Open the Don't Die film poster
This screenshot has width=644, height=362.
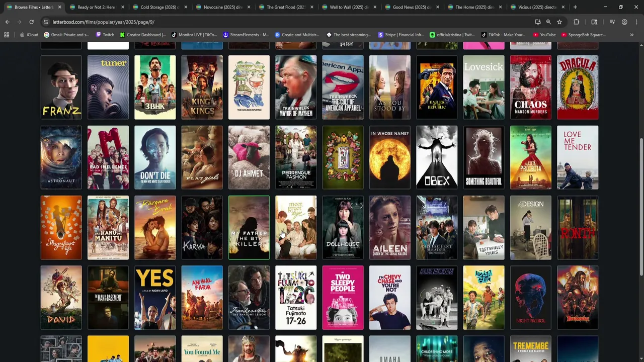tap(155, 157)
